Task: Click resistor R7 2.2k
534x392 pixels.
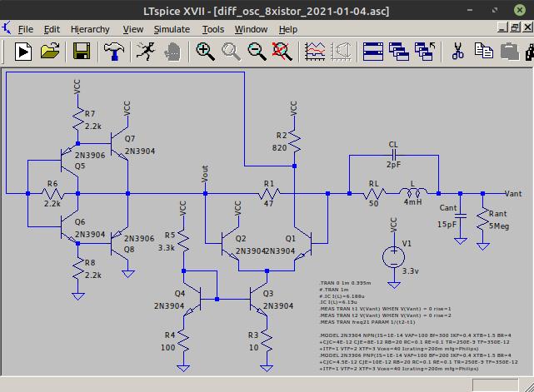Action: [78, 120]
